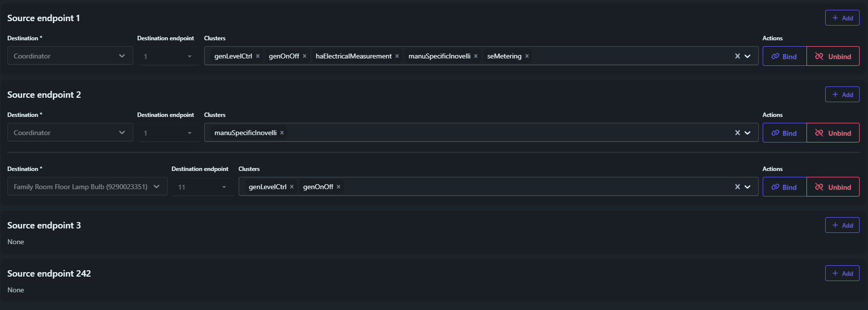Expand clusters list for Source endpoint 1
Viewport: 868px width, 310px height.
pos(747,56)
